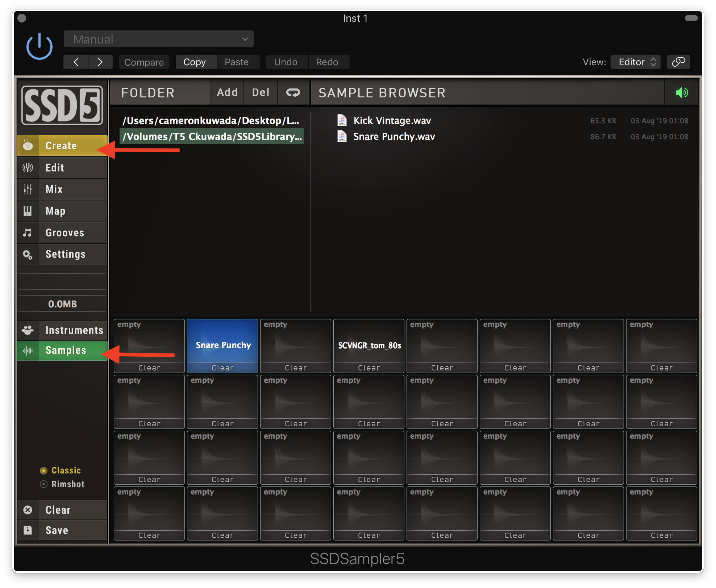
Task: Select Kick Vintage.wav file
Action: (x=392, y=121)
